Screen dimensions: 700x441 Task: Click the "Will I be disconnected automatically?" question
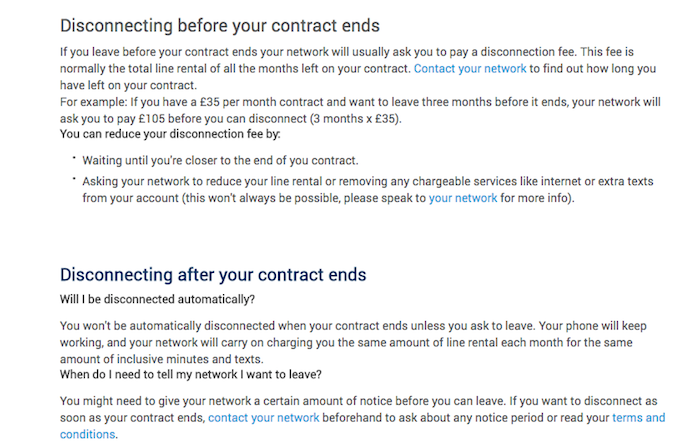click(157, 299)
